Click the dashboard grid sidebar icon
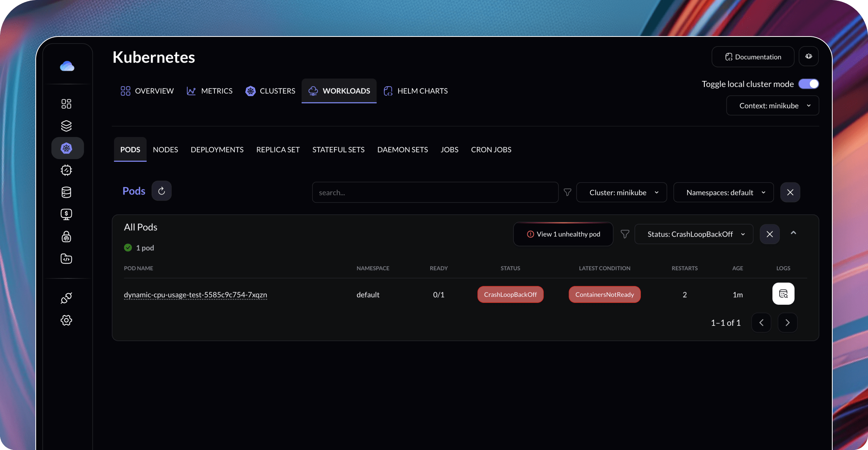 [67, 104]
